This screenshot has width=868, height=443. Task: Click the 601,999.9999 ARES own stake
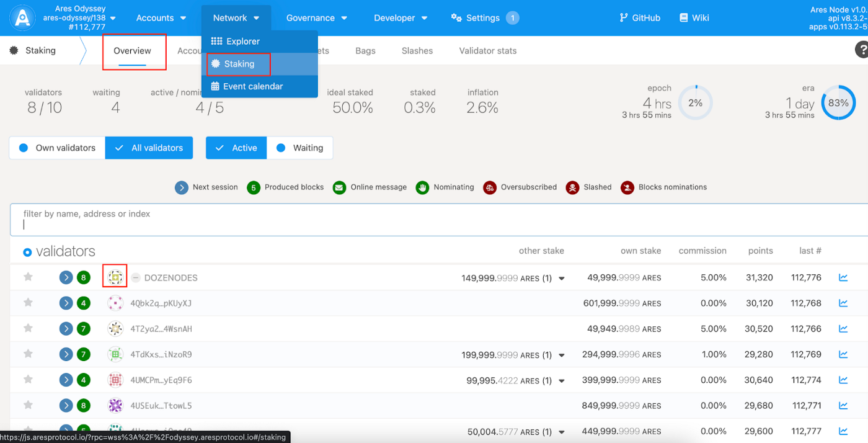point(622,303)
